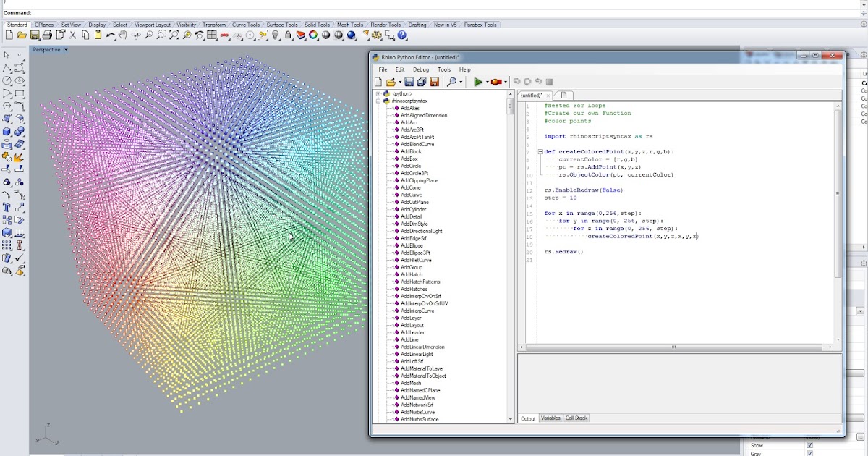The height and width of the screenshot is (456, 868).
Task: Open Rhino's Box creation tool icon
Action: (x=6, y=132)
